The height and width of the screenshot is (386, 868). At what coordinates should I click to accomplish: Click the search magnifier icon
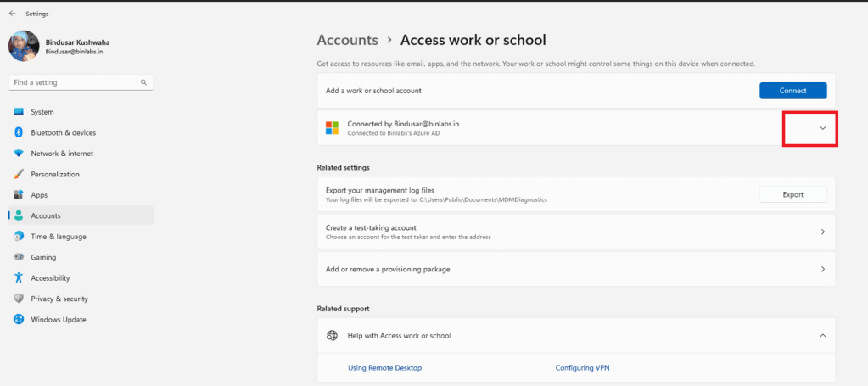(x=143, y=82)
